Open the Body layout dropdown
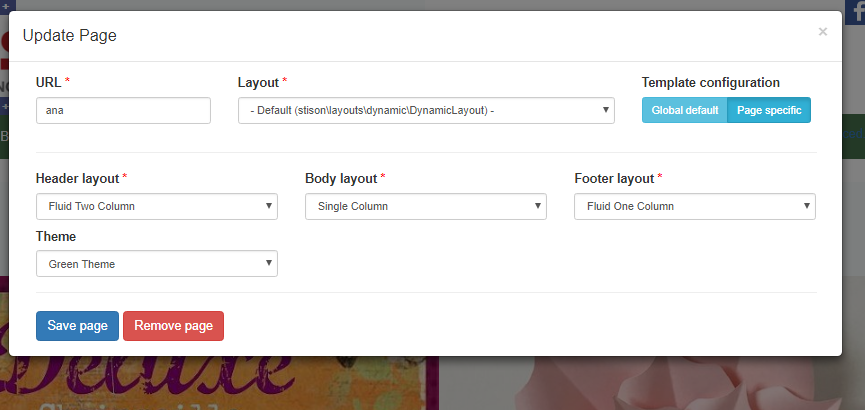 426,206
